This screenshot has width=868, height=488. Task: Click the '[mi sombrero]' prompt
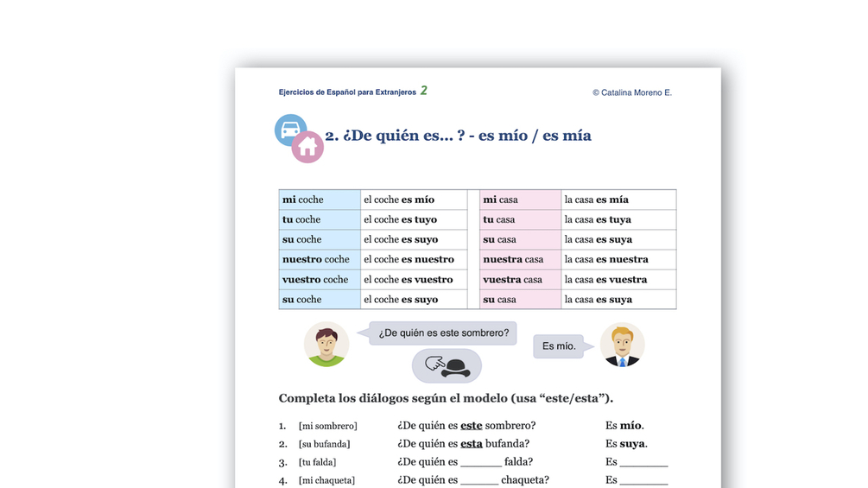point(327,426)
